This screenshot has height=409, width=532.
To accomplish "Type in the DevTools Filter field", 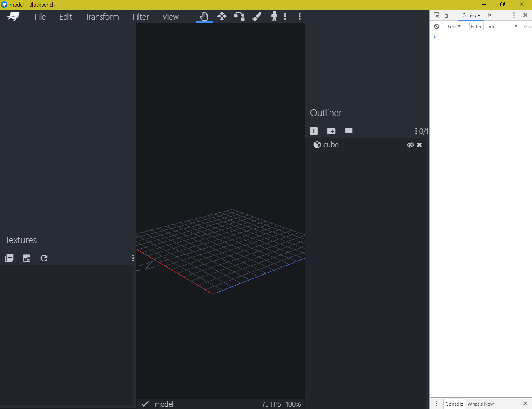I will [476, 26].
